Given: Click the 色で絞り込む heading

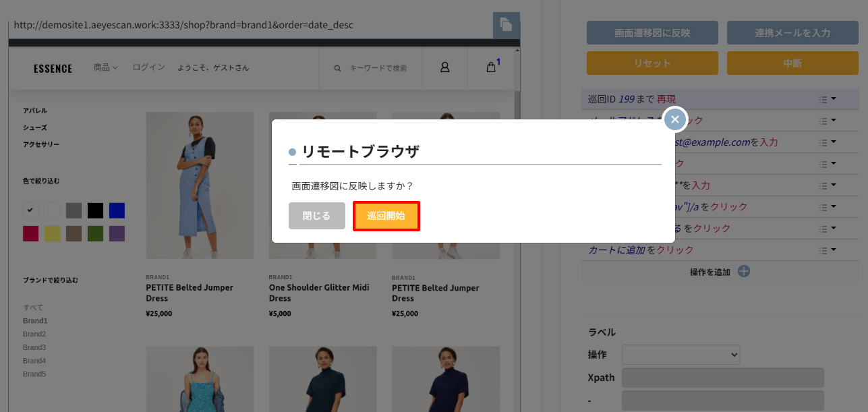Looking at the screenshot, I should [41, 181].
